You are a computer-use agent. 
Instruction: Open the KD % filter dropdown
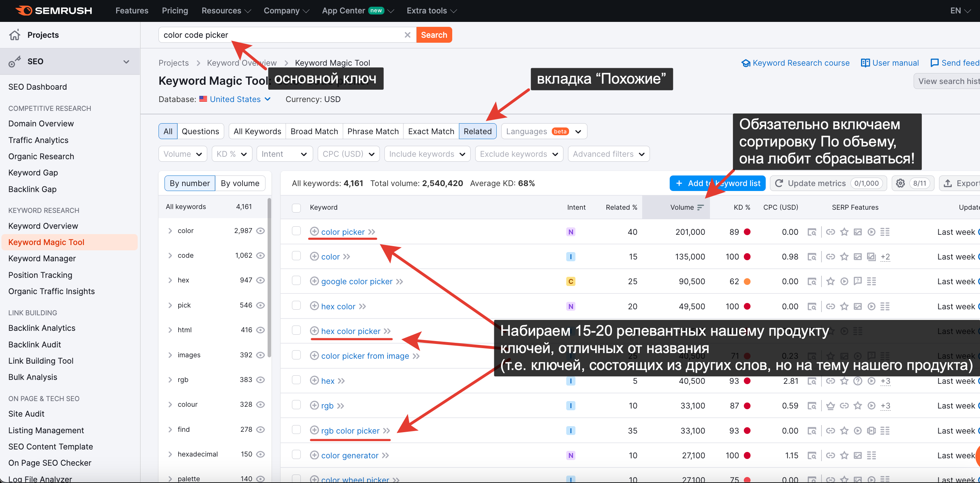click(232, 154)
